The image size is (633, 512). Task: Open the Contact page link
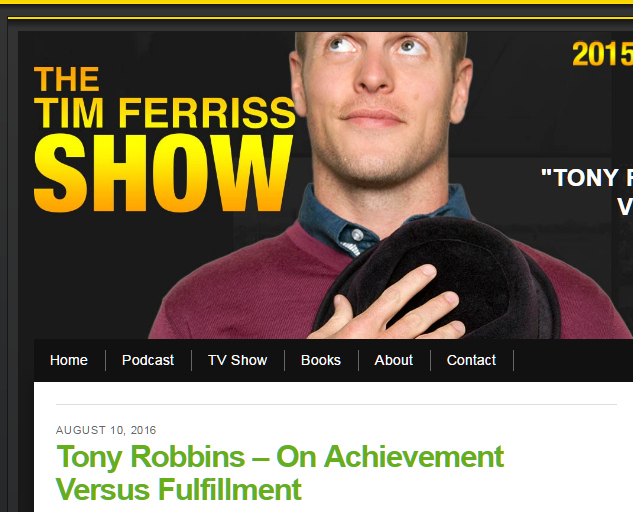click(471, 360)
